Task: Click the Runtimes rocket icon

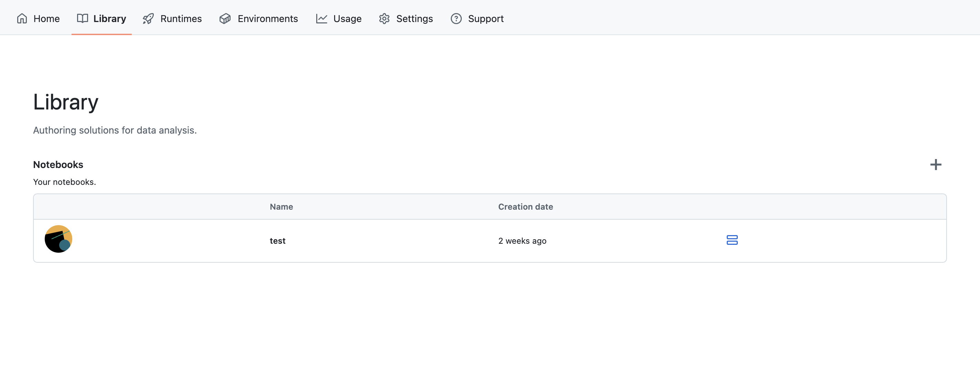Action: 148,19
